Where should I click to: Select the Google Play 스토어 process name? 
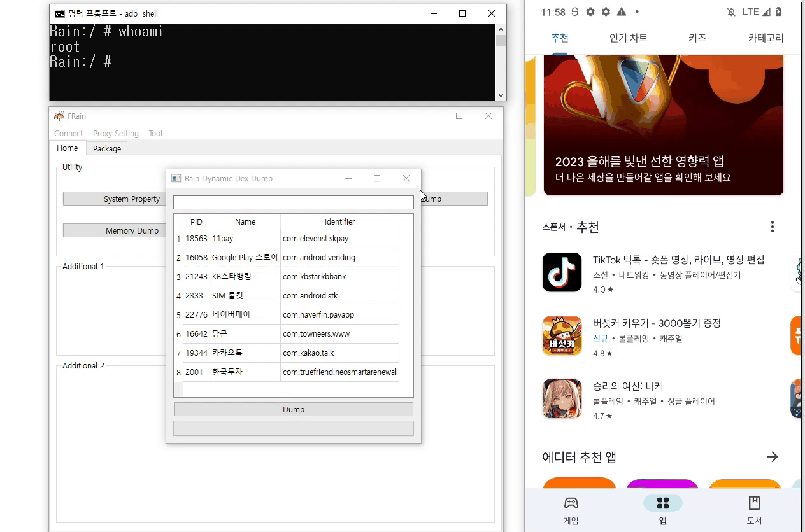click(x=245, y=258)
